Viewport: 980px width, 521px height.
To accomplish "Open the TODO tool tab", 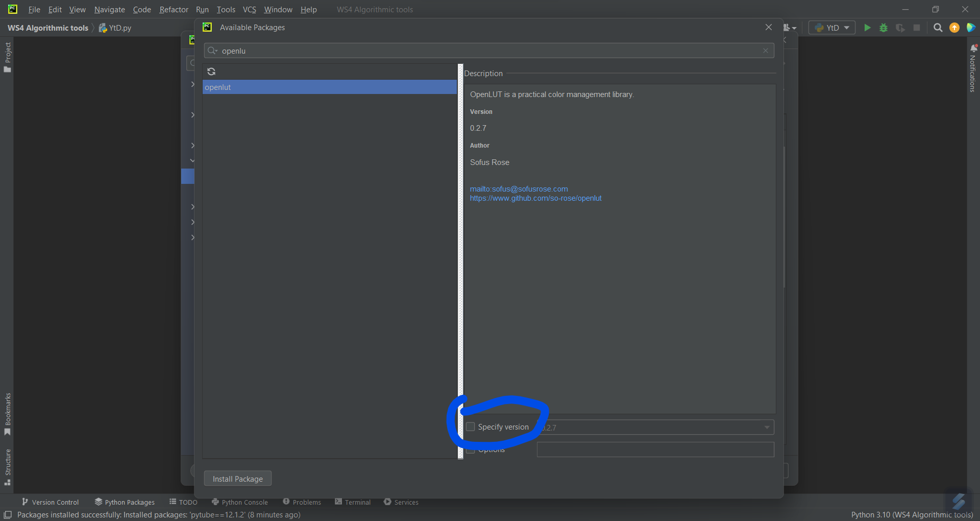I will click(183, 502).
